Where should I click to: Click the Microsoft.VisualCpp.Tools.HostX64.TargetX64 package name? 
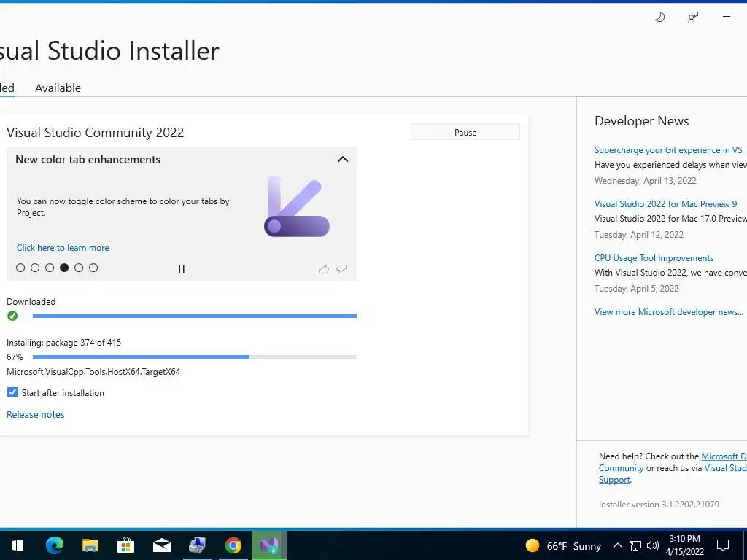(93, 372)
